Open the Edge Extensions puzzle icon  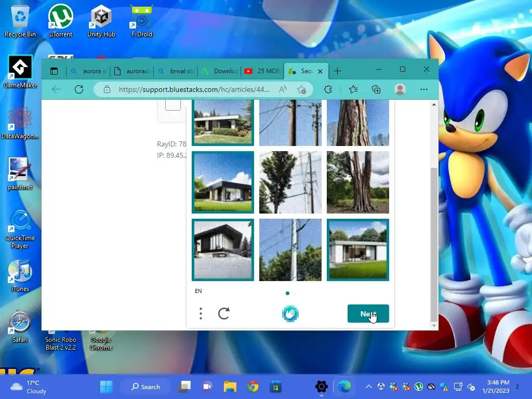(x=328, y=89)
